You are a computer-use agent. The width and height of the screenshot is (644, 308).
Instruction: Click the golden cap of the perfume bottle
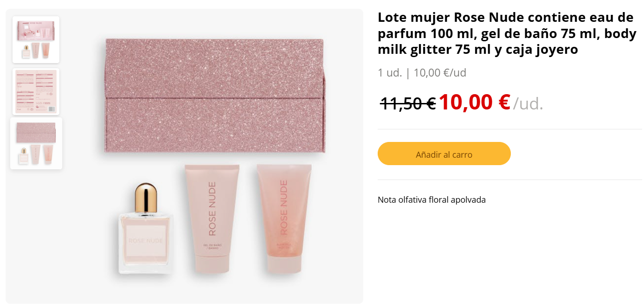tap(145, 198)
